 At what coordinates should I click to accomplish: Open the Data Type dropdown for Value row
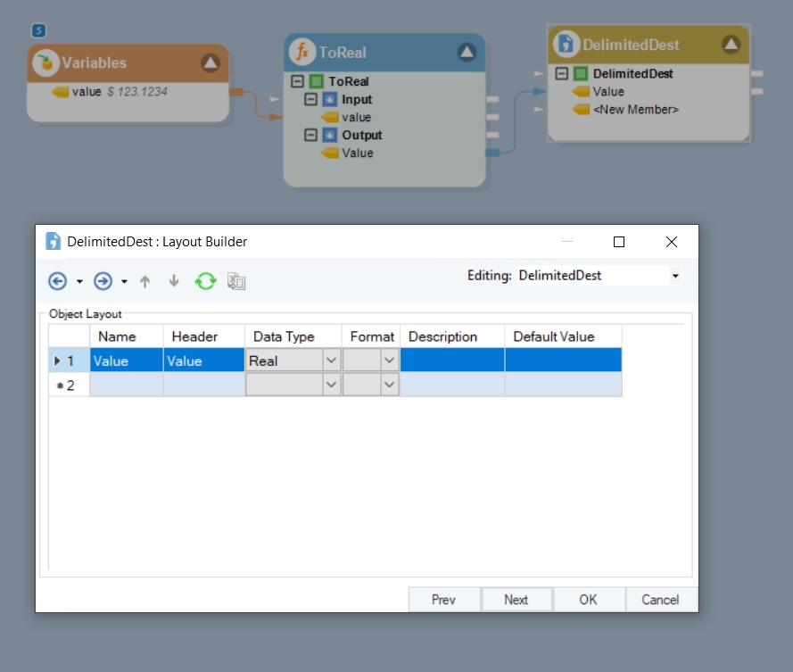[x=331, y=361]
